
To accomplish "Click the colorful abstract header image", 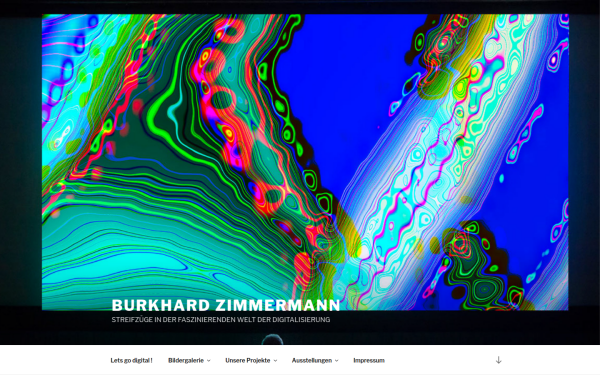I will click(x=305, y=162).
